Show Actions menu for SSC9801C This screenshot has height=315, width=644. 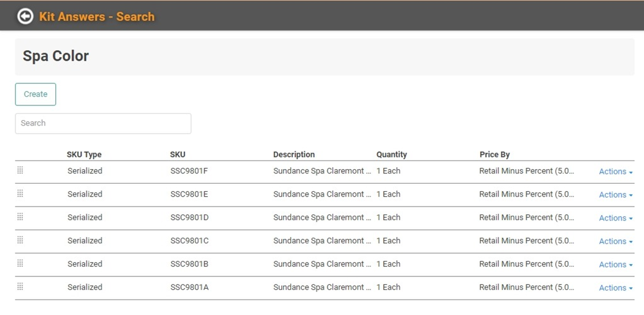(x=615, y=241)
